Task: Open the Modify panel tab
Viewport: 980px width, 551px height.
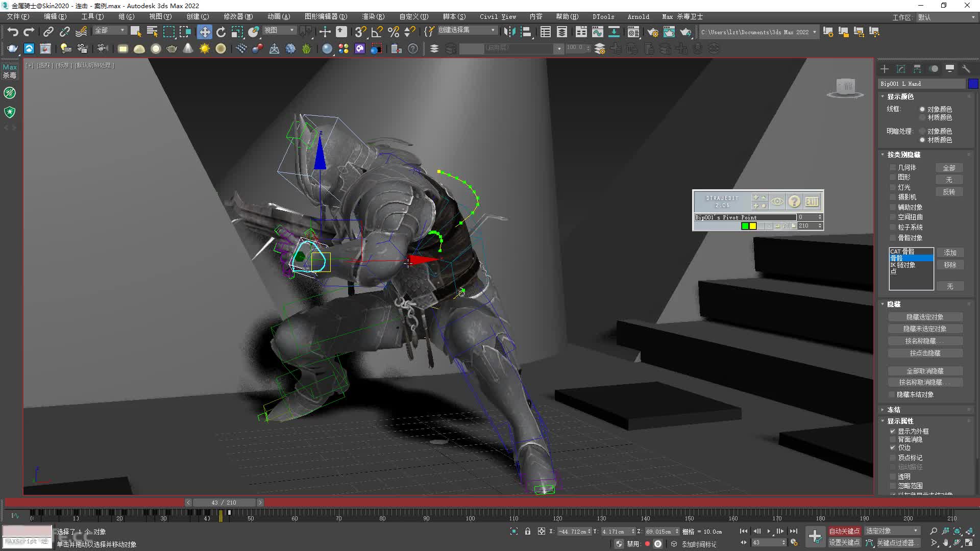Action: [901, 69]
